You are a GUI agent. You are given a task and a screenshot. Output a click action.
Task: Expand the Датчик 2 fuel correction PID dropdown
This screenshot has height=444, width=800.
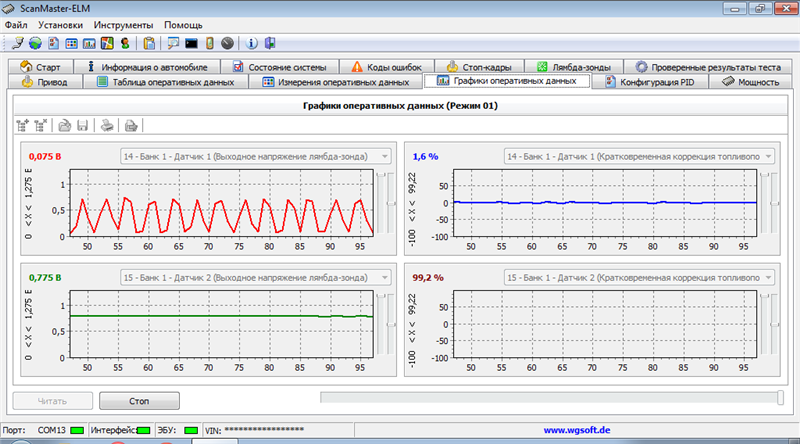[x=768, y=278]
